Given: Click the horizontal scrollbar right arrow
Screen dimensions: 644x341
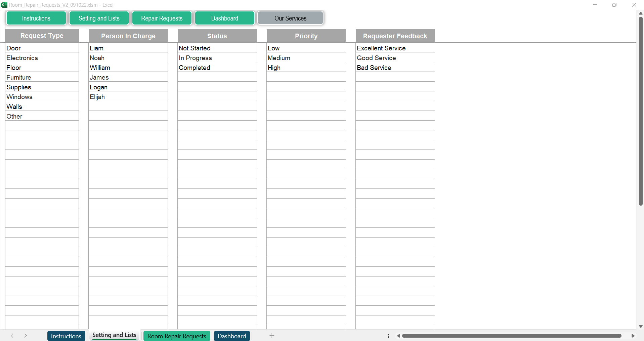Looking at the screenshot, I should 633,336.
